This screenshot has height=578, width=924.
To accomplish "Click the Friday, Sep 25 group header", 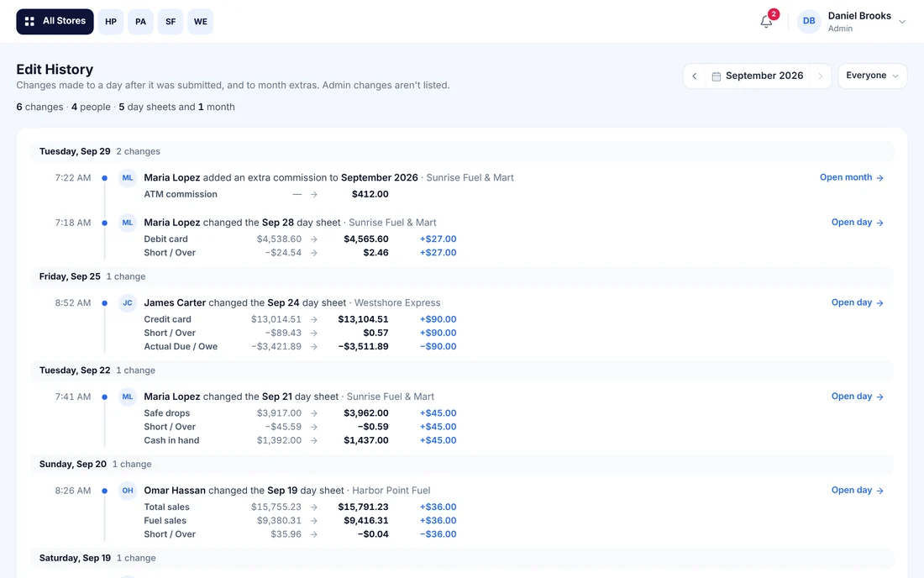I will coord(462,276).
